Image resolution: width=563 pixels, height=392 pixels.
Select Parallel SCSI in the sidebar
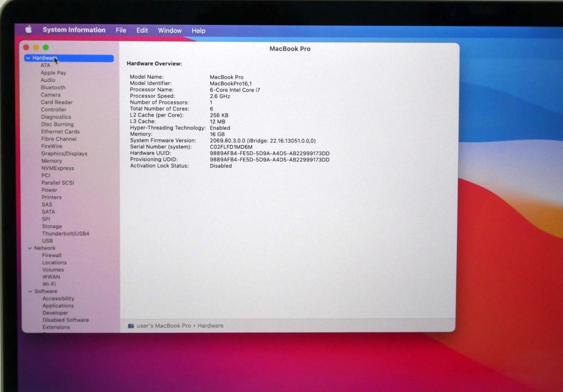click(58, 183)
